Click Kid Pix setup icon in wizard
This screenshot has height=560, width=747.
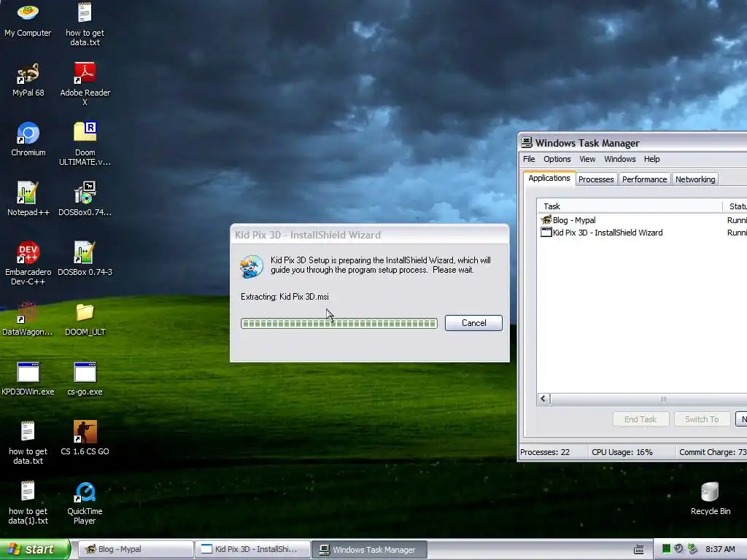tap(252, 266)
